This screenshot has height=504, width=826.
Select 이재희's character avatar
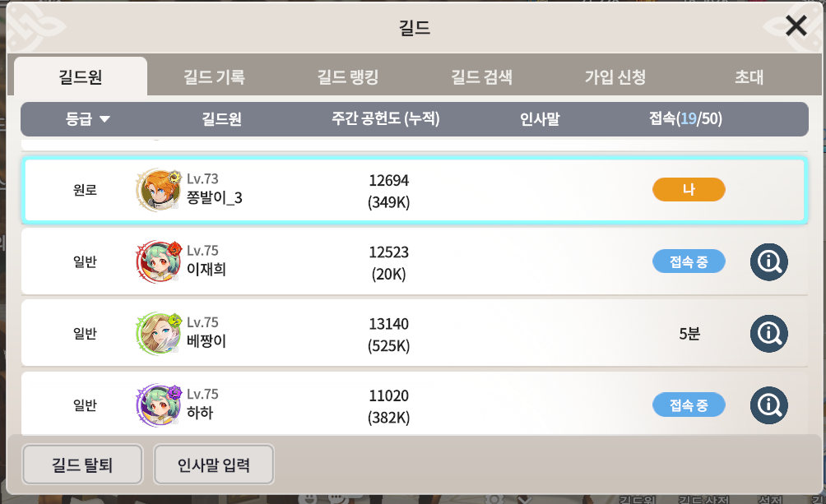click(x=155, y=261)
